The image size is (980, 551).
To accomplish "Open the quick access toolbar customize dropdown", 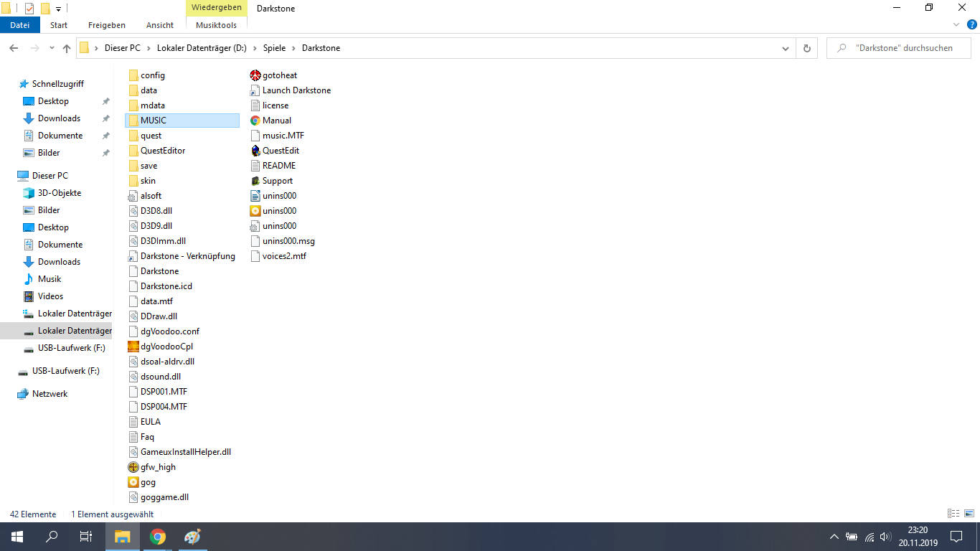I will point(58,9).
